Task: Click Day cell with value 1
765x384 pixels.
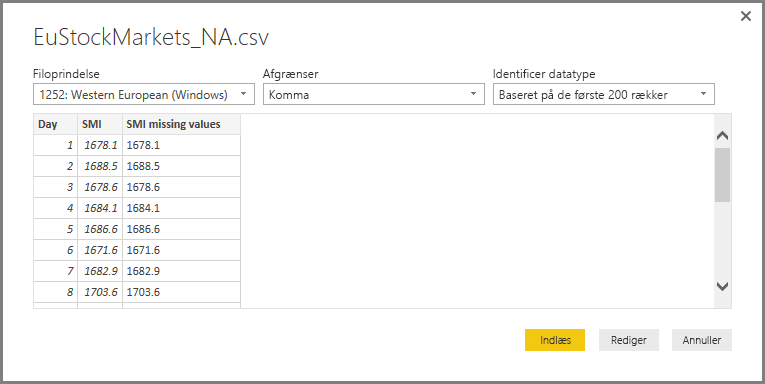Action: tap(55, 145)
